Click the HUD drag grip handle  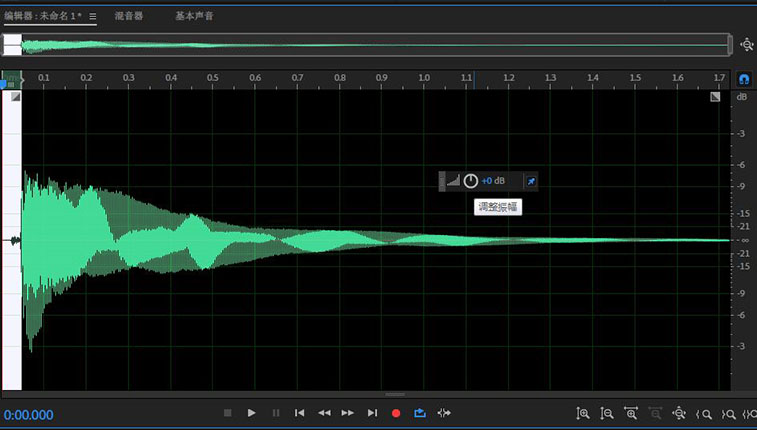pos(442,181)
